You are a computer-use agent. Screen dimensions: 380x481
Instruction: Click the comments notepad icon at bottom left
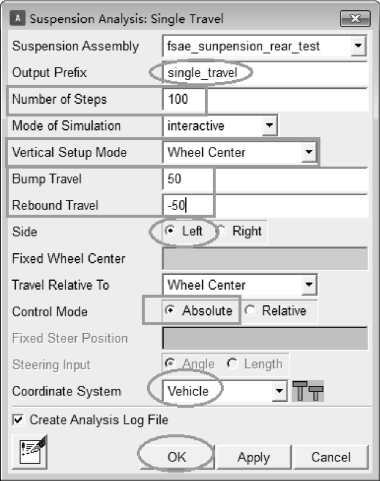coord(30,452)
